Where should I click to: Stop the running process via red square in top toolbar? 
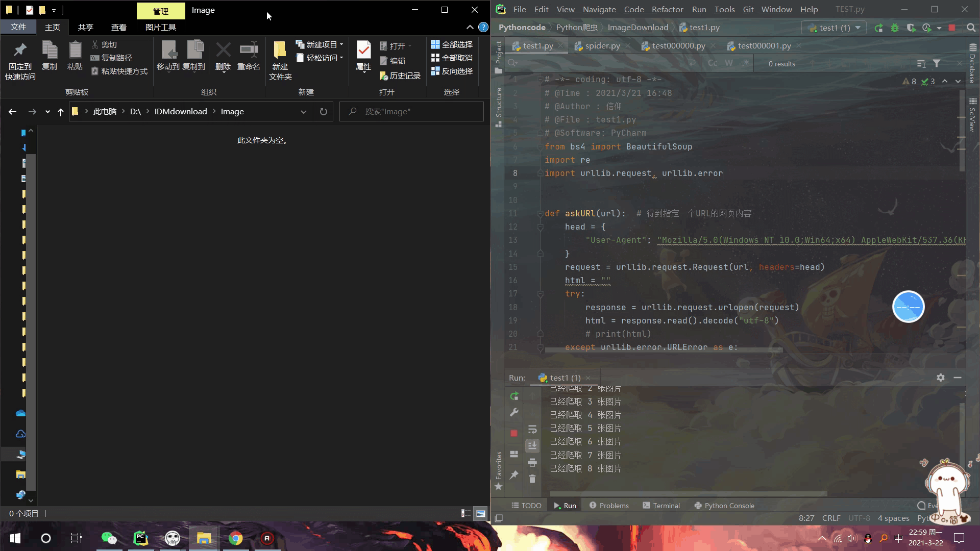[952, 28]
